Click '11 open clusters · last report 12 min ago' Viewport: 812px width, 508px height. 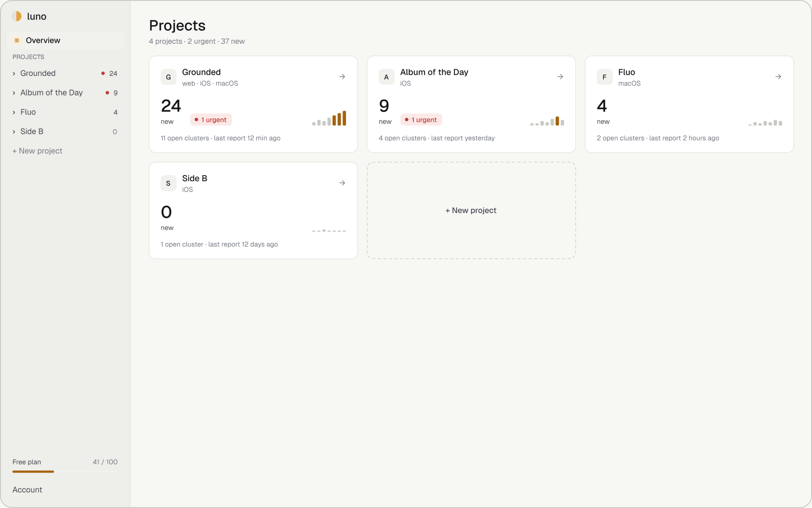click(220, 138)
